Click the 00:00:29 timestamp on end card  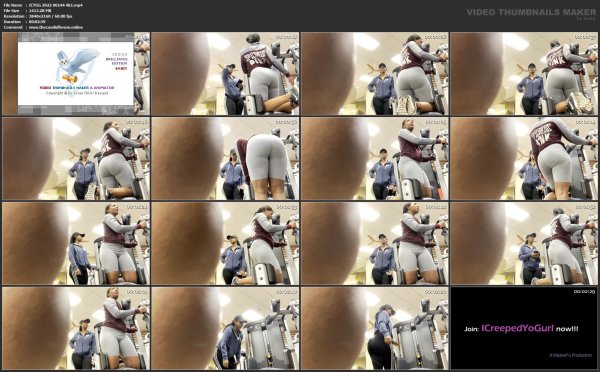coord(584,292)
